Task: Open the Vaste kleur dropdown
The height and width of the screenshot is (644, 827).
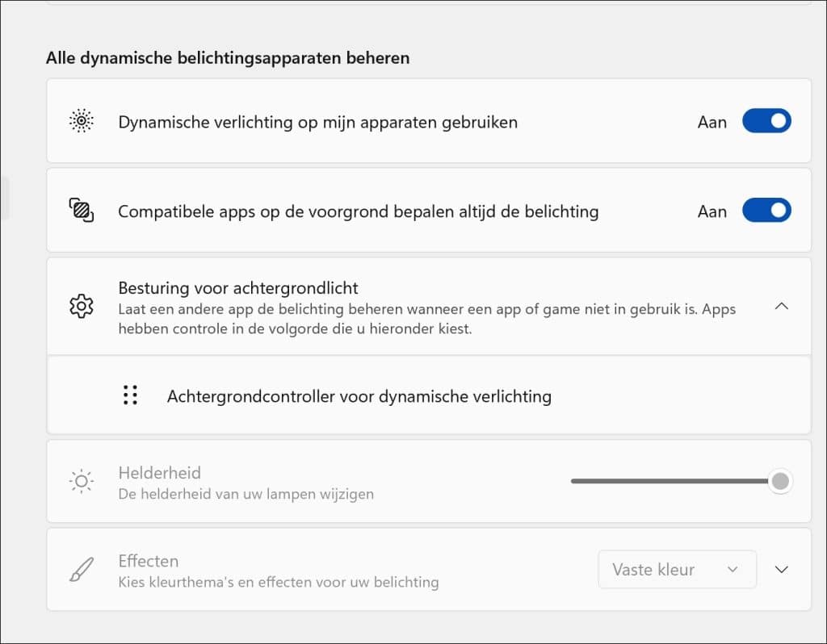Action: (677, 569)
